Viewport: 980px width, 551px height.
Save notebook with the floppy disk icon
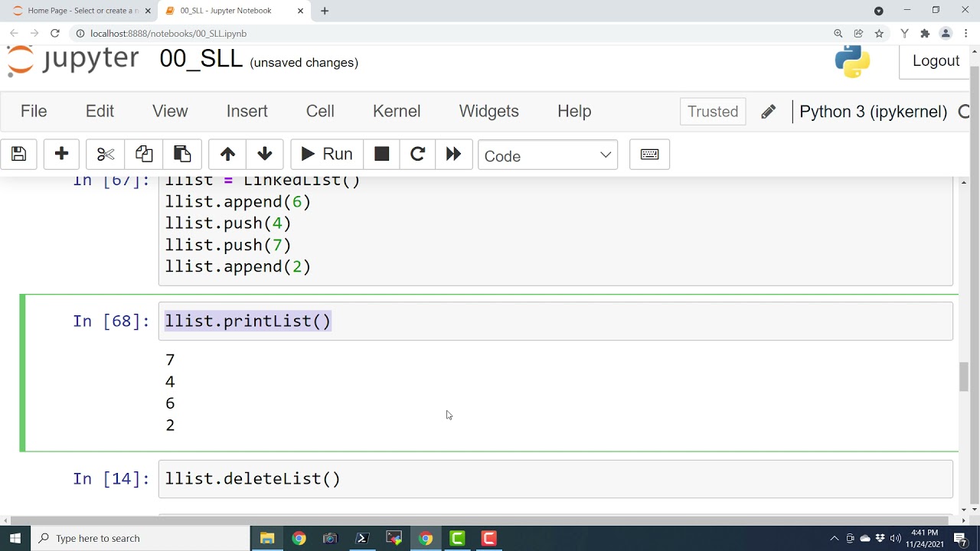[x=19, y=155]
